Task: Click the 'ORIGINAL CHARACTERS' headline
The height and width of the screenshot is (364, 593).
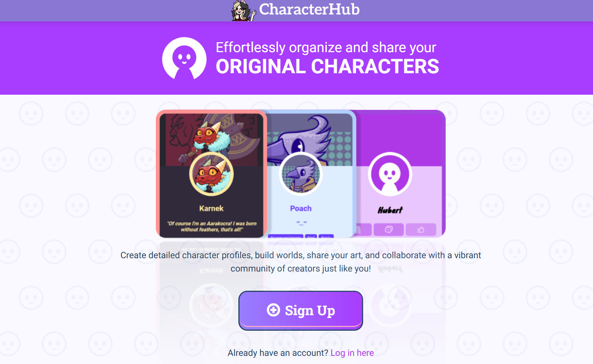Action: click(x=327, y=67)
